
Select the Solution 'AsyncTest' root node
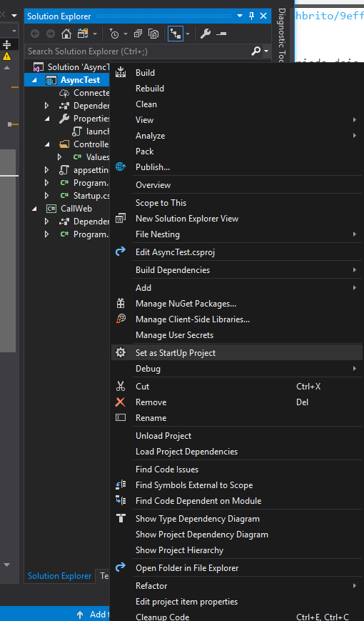coord(71,67)
